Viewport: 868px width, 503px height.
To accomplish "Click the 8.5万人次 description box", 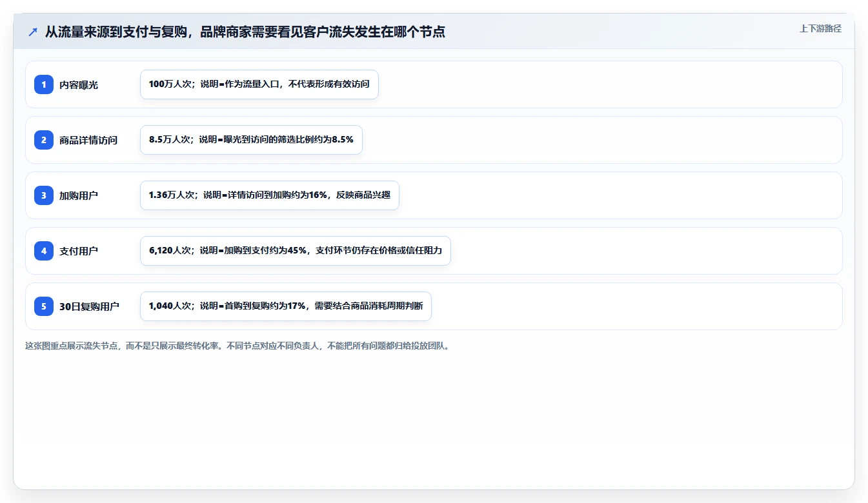I will pyautogui.click(x=251, y=140).
